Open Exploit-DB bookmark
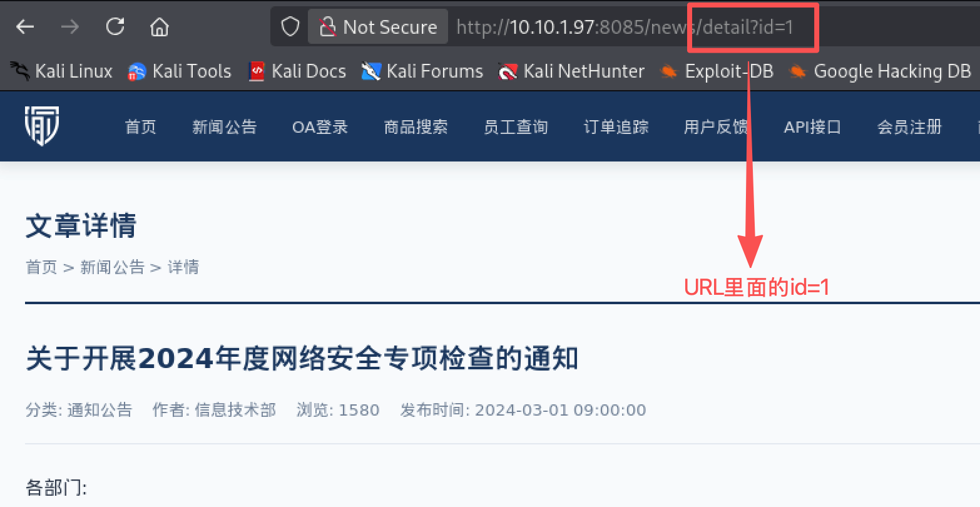Viewport: 980px width, 507px height. pyautogui.click(x=717, y=71)
